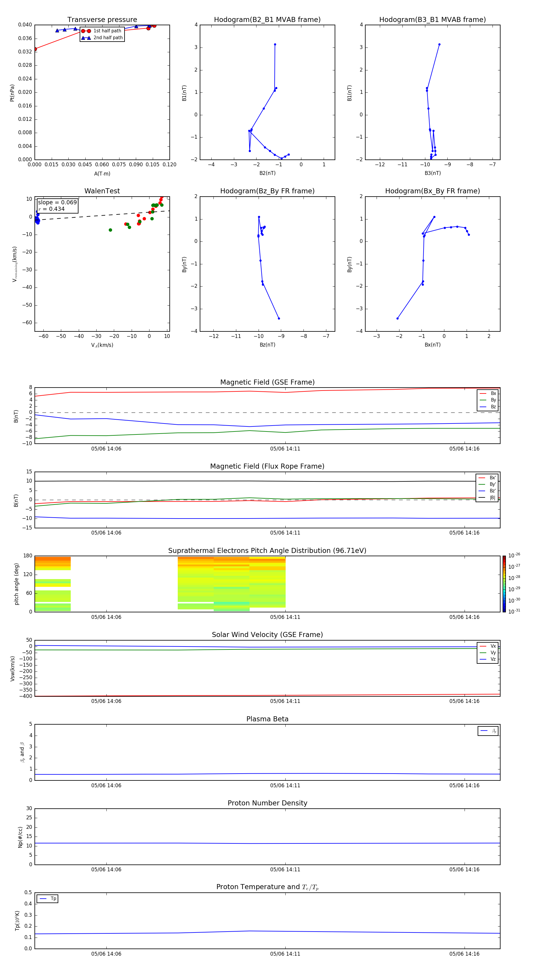Click the 'By' legend entry in GSE magnetic field
Screen dimensions: 535x980
[488, 400]
